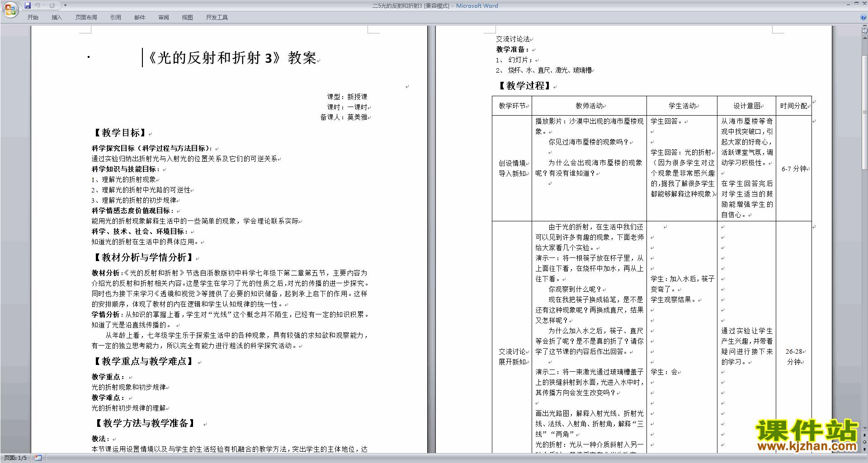Screen dimensions: 868x463
Task: Close the Word window
Action: tap(864, 4)
